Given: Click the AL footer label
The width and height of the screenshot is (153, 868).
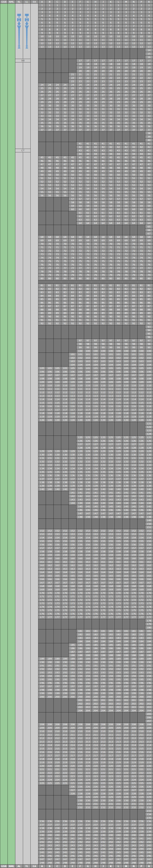Looking at the screenshot, I should tap(19, 866).
